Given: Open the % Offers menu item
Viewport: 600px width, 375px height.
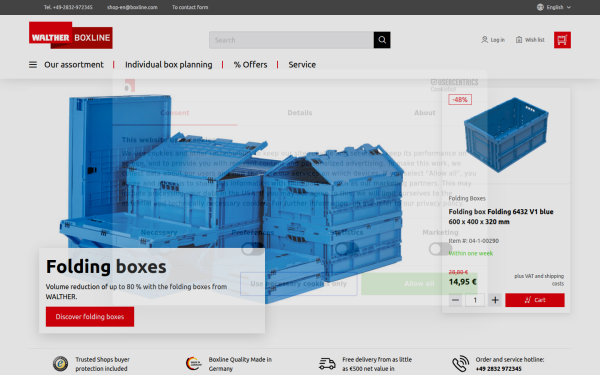Looking at the screenshot, I should click(x=250, y=65).
